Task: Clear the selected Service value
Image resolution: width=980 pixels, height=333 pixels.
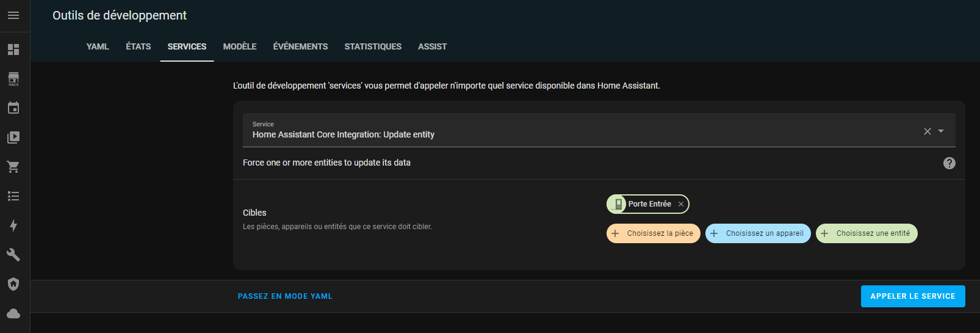Action: tap(928, 131)
